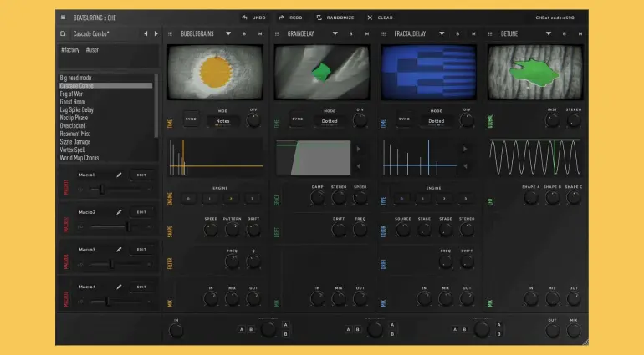Click the pencil icon next to Macro1

tap(120, 175)
